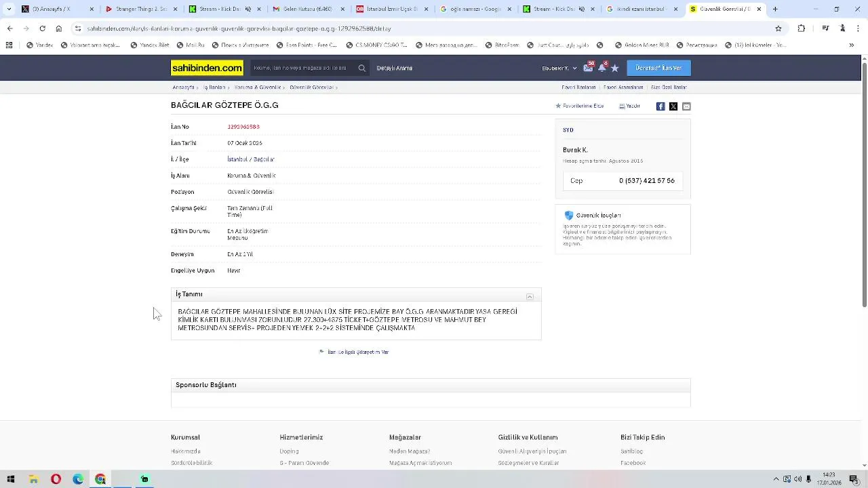Open footer Doping link
868x488 pixels.
[x=289, y=451]
